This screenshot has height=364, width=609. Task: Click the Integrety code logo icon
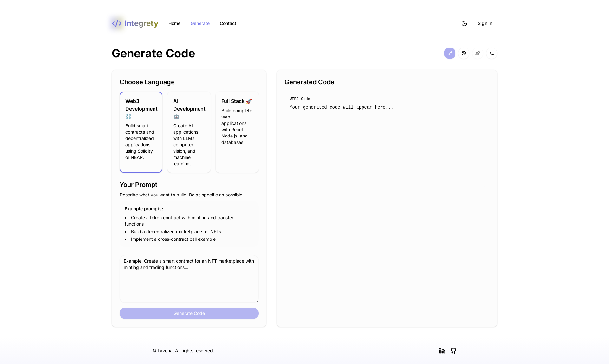point(117,23)
